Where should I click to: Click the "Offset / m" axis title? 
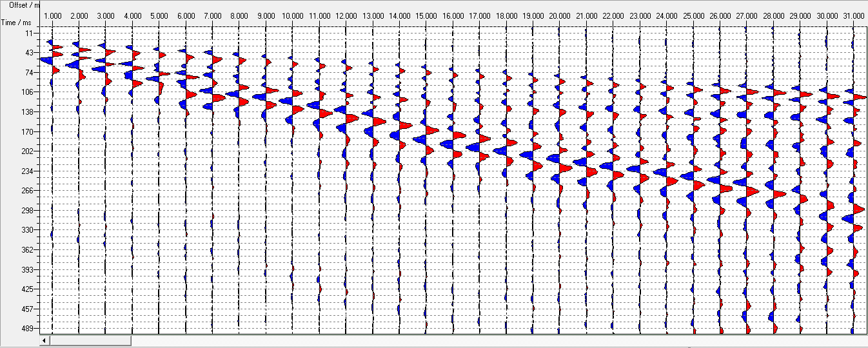point(25,5)
